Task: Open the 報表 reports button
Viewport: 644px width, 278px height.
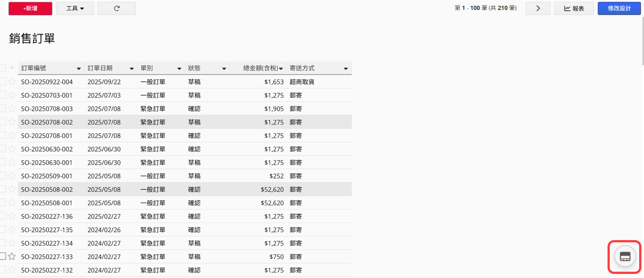Action: coord(574,8)
